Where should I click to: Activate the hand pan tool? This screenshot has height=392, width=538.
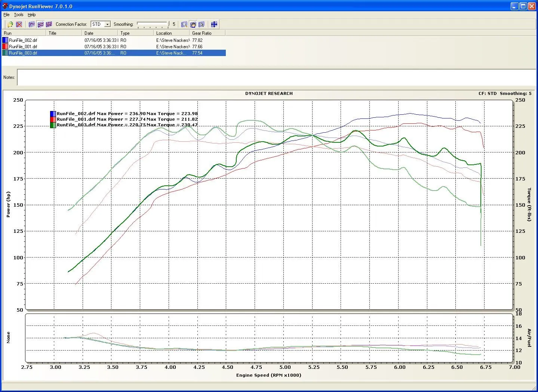(193, 24)
